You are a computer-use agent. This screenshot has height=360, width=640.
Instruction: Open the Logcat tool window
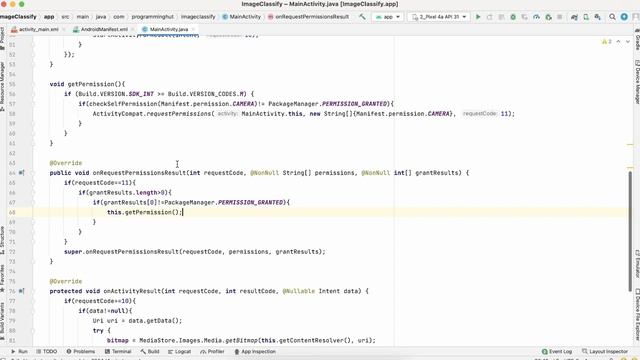[x=180, y=351]
